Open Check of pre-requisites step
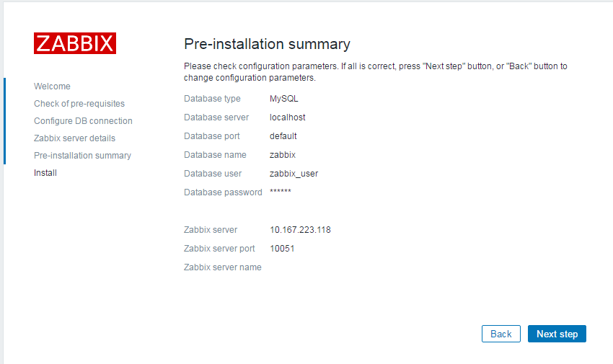Viewport: 613px width, 364px height. click(x=79, y=104)
